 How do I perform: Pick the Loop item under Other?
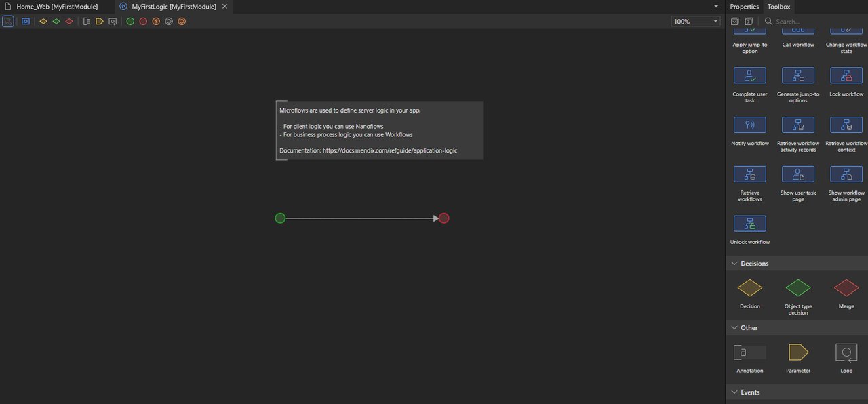846,352
